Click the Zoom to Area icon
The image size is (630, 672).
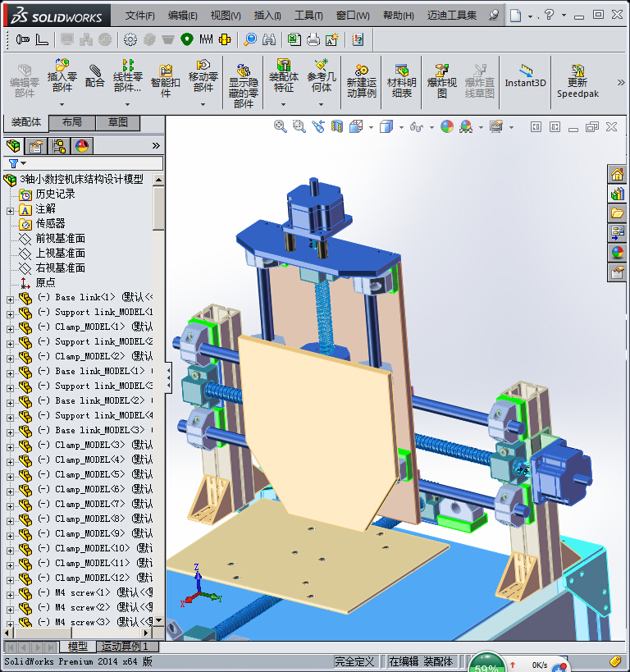click(x=299, y=126)
